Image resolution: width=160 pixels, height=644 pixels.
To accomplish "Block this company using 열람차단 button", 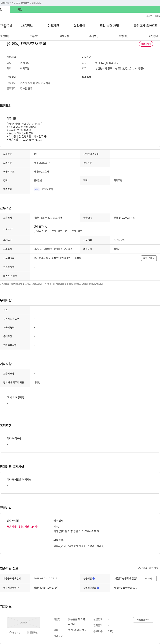I will pyautogui.click(x=32, y=632).
